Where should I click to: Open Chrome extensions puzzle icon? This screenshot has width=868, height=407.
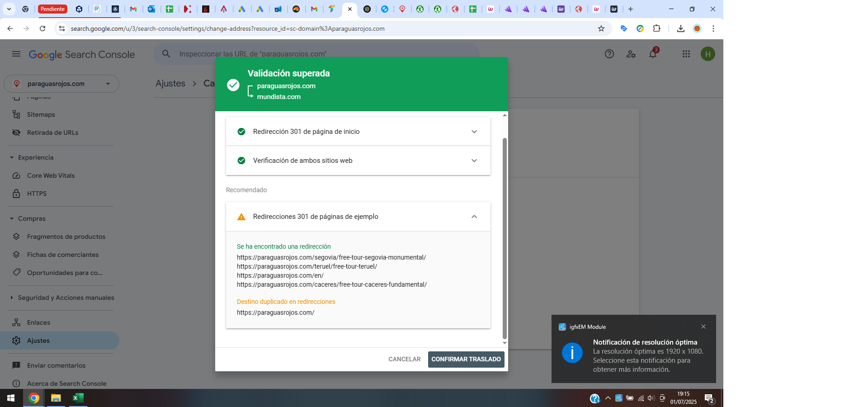click(657, 28)
